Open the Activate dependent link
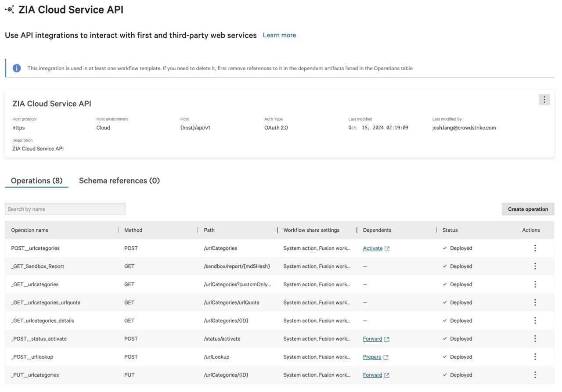The width and height of the screenshot is (562, 392). tap(373, 248)
